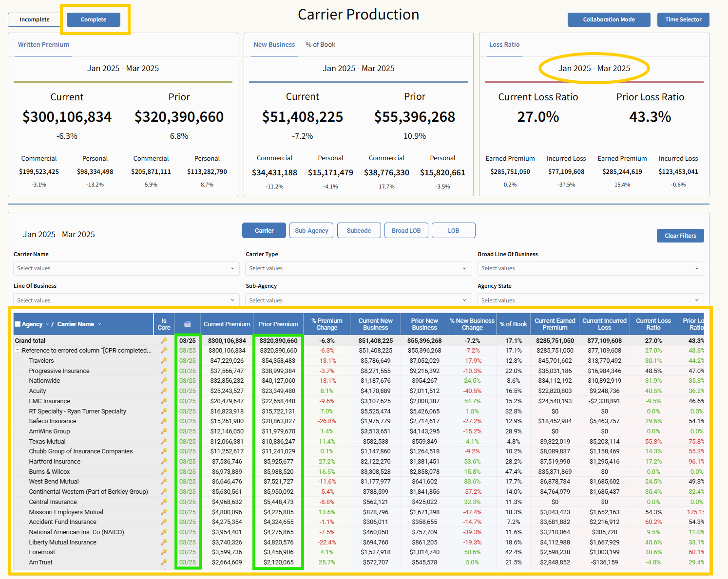Viewport: 728px width, 579px height.
Task: Collapse all rows using the minus icon by Agency
Action: (18, 324)
